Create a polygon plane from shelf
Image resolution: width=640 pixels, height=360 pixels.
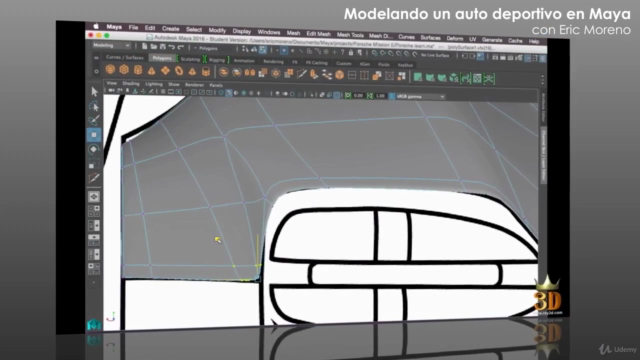pyautogui.click(x=165, y=71)
